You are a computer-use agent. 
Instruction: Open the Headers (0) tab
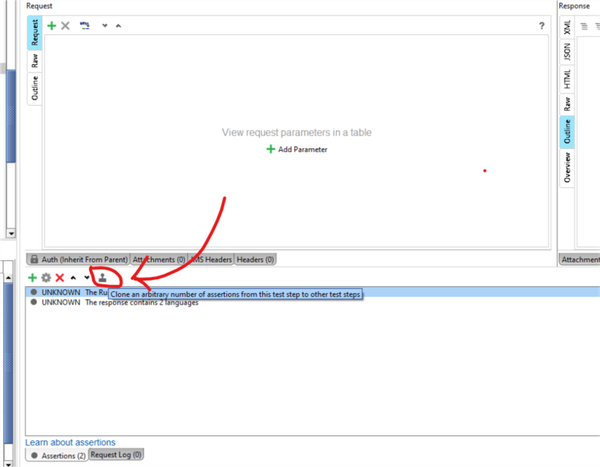(x=255, y=259)
